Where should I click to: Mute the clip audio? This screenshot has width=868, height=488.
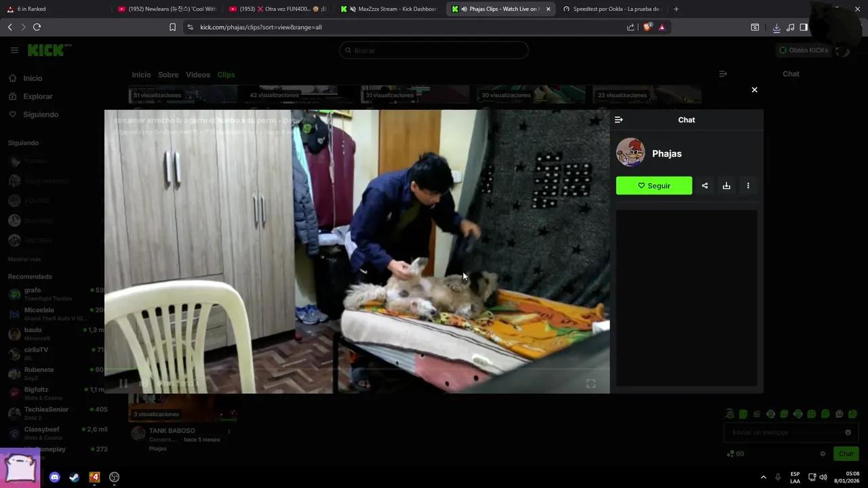point(144,383)
